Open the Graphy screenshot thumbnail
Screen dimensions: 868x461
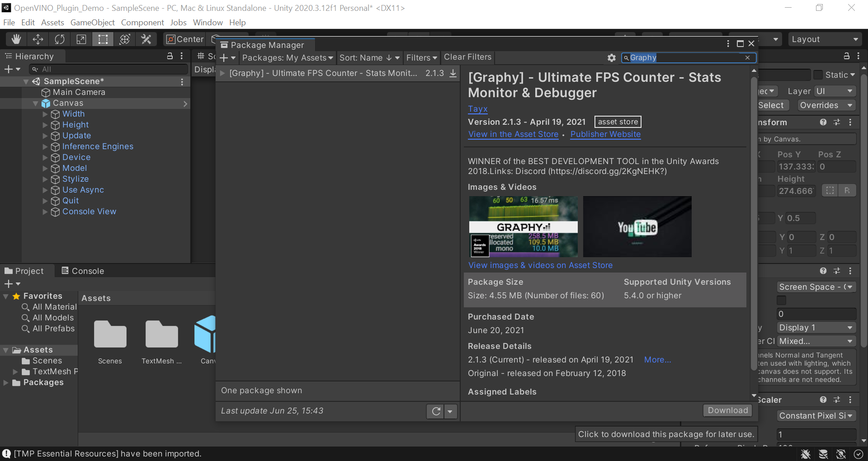[x=524, y=226]
